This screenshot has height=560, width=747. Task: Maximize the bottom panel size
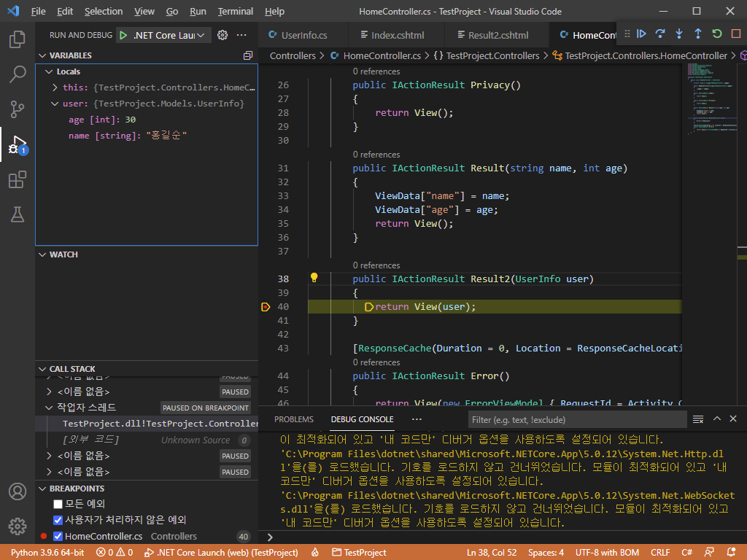[x=716, y=419]
